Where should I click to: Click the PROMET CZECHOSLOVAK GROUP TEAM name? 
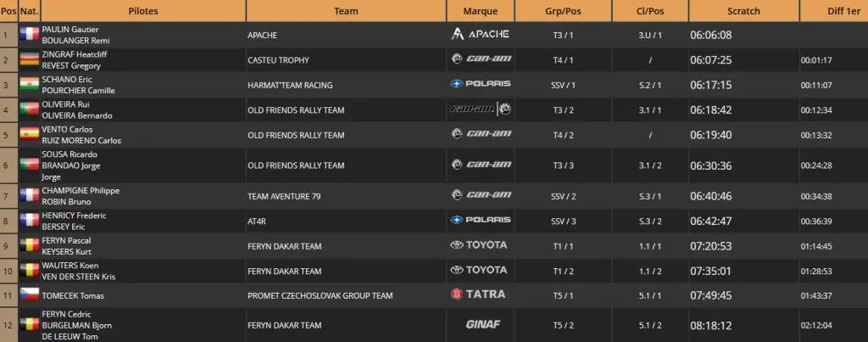point(320,295)
